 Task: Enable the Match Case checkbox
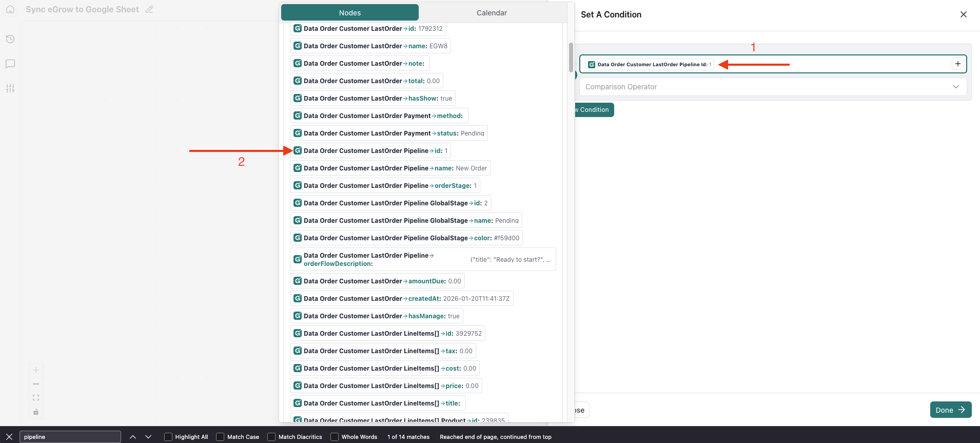[x=220, y=437]
